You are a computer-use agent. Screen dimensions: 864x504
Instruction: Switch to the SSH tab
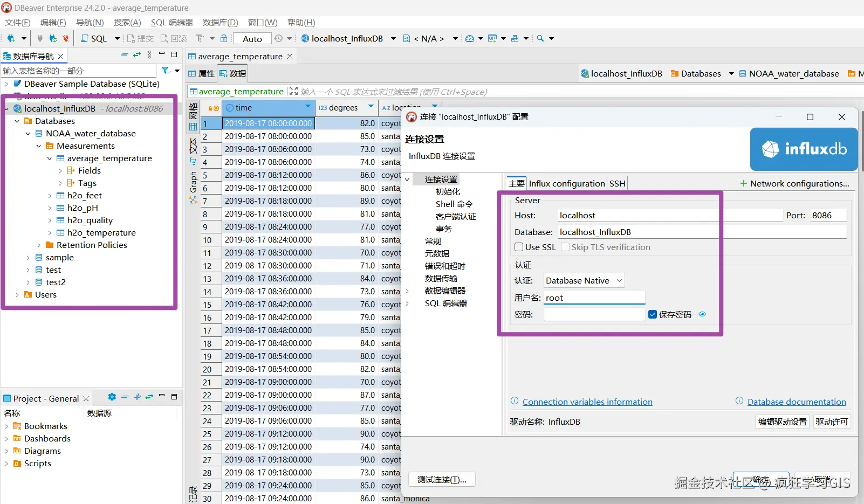pos(618,183)
